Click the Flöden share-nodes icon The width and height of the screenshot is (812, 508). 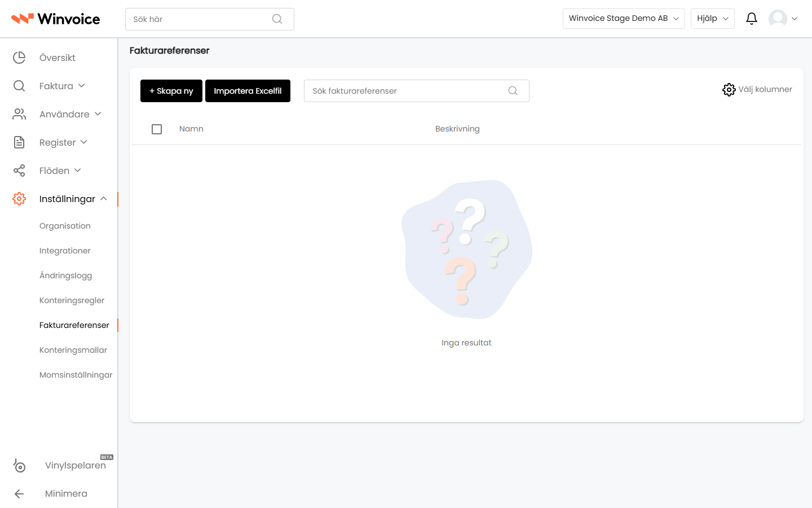click(19, 170)
